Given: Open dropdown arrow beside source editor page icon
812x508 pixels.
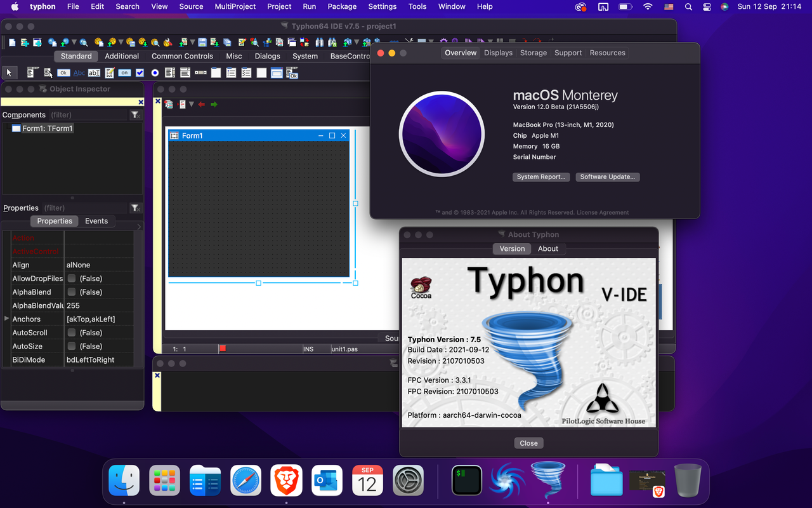Looking at the screenshot, I should click(192, 104).
